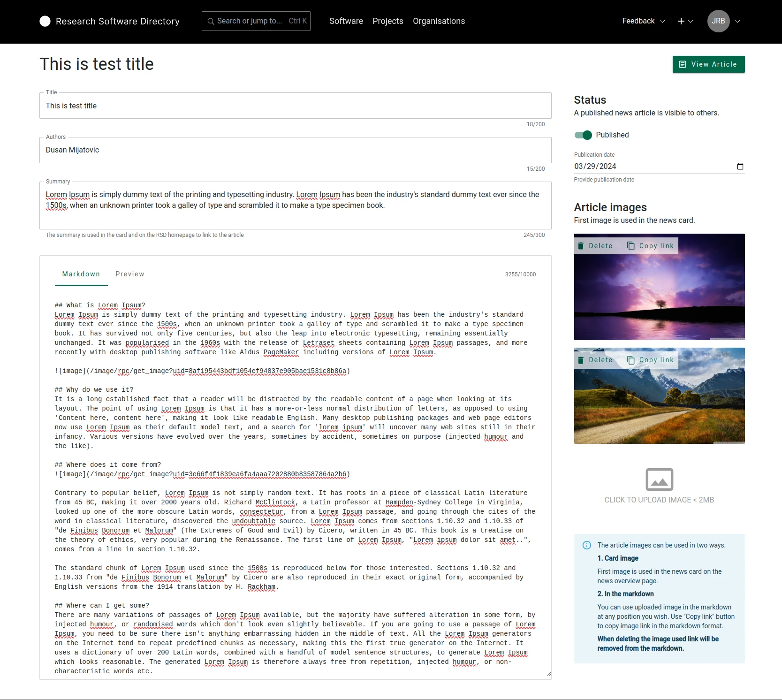The width and height of the screenshot is (782, 700).
Task: Go to the Organisations page
Action: click(439, 21)
